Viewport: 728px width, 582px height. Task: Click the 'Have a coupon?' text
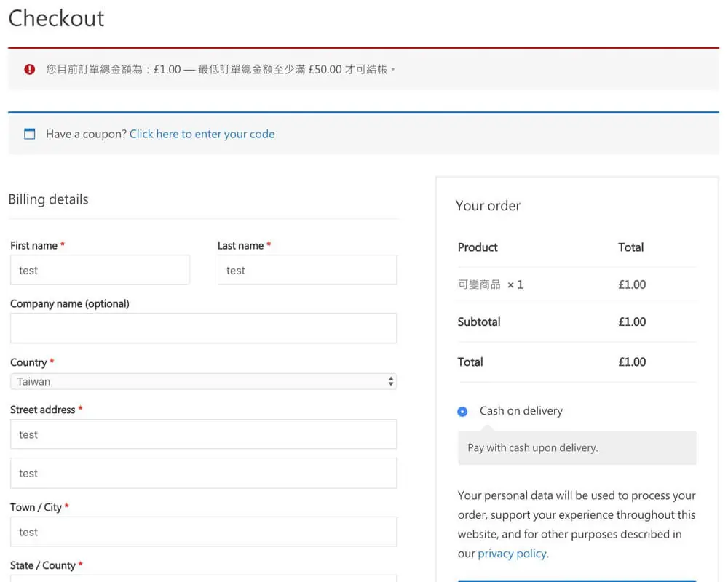click(87, 134)
